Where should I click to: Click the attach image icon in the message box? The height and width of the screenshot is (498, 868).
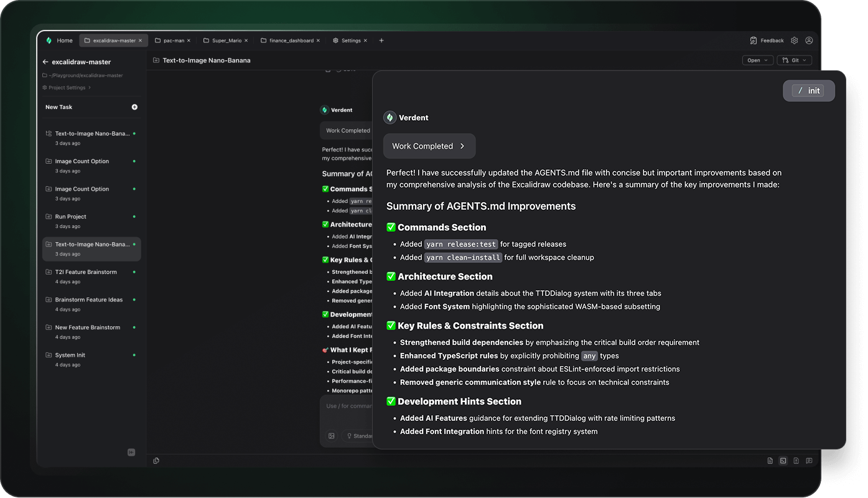pos(332,436)
